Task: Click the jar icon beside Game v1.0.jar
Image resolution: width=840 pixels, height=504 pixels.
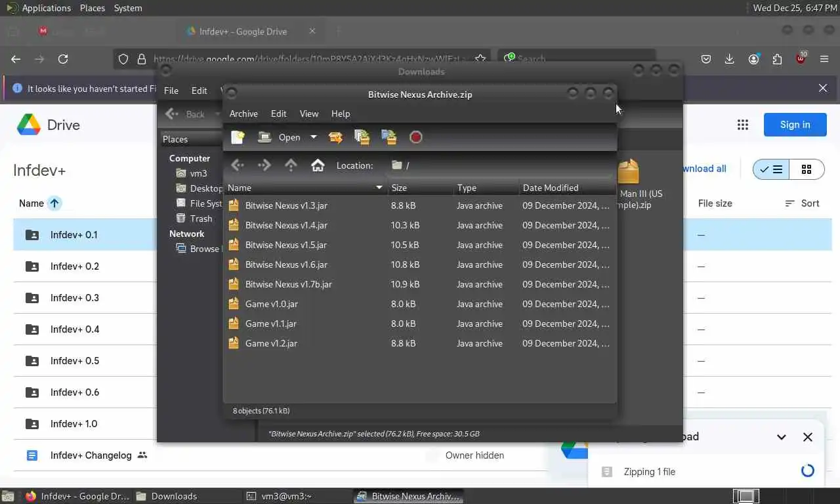Action: point(234,304)
